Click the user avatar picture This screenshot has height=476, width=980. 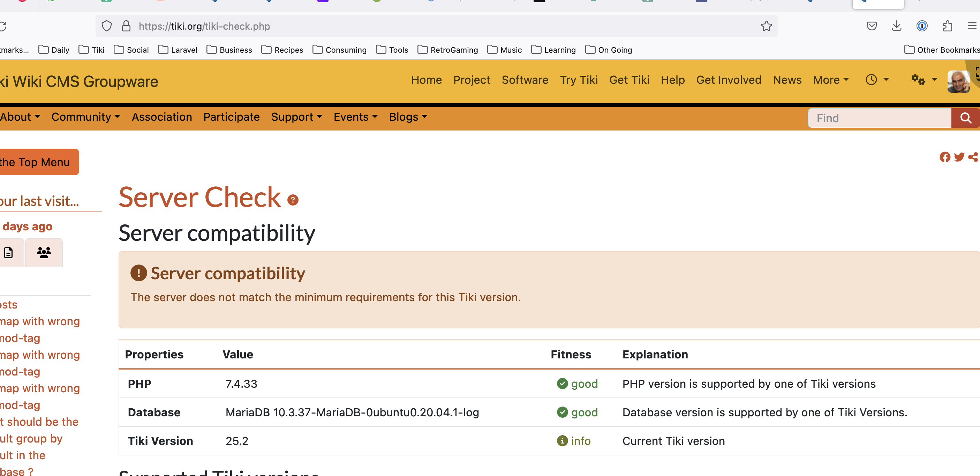pos(958,82)
